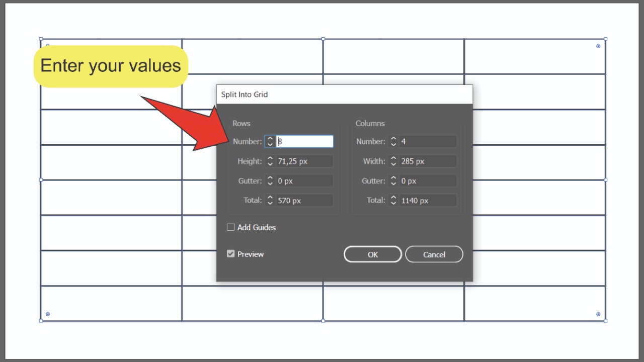This screenshot has height=362, width=644.
Task: Enable the Add Guides checkbox
Action: 230,227
